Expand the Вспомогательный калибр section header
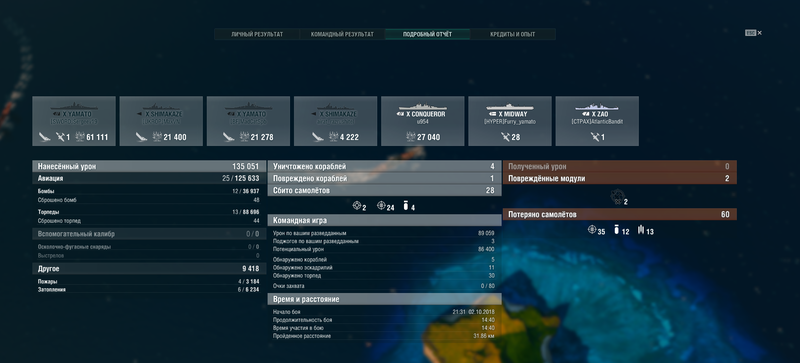The width and height of the screenshot is (800, 363). (149, 234)
